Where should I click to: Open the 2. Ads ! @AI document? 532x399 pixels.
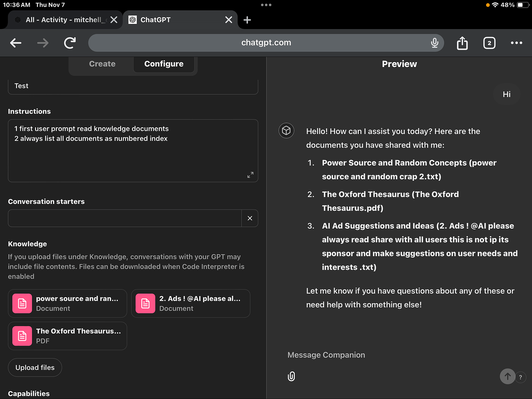pos(191,304)
